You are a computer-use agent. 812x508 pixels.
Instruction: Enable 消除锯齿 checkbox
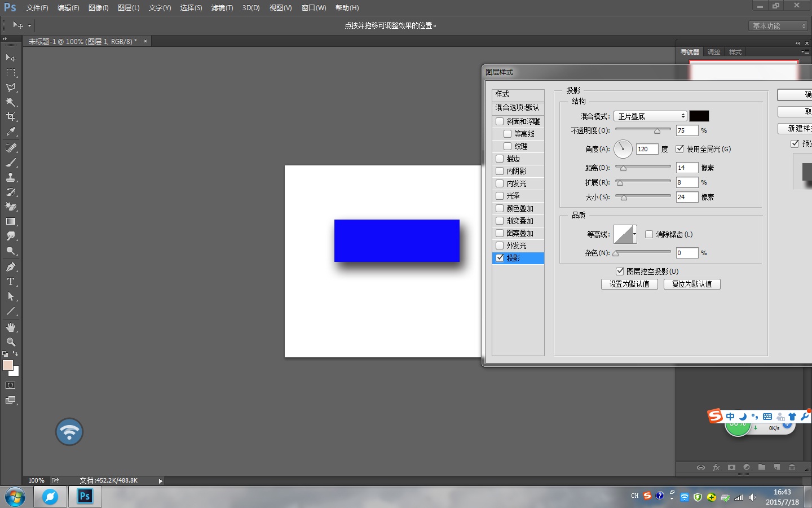click(649, 234)
